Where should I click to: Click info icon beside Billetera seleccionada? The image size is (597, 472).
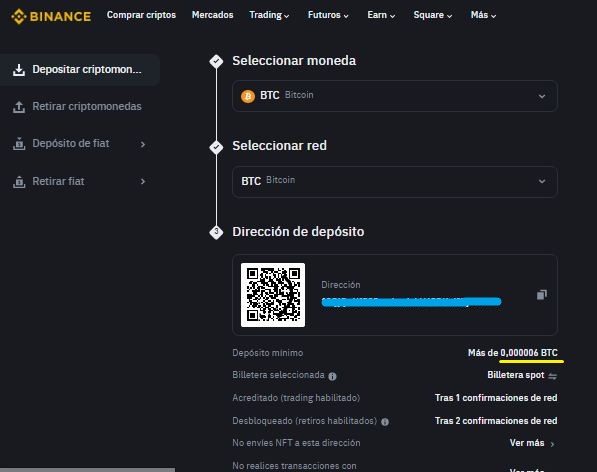tap(332, 376)
